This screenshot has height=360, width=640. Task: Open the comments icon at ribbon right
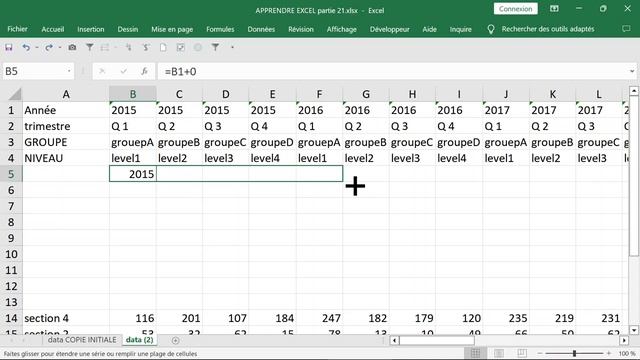[x=626, y=29]
